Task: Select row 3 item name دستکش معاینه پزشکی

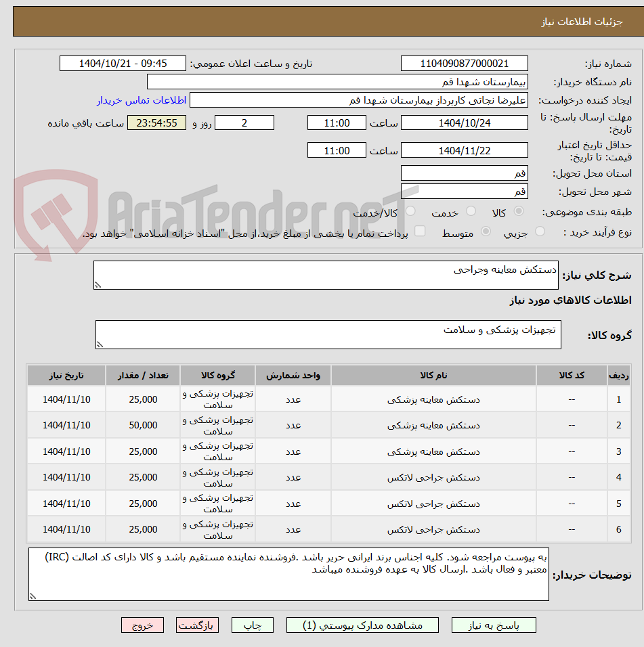Action: pos(433,451)
